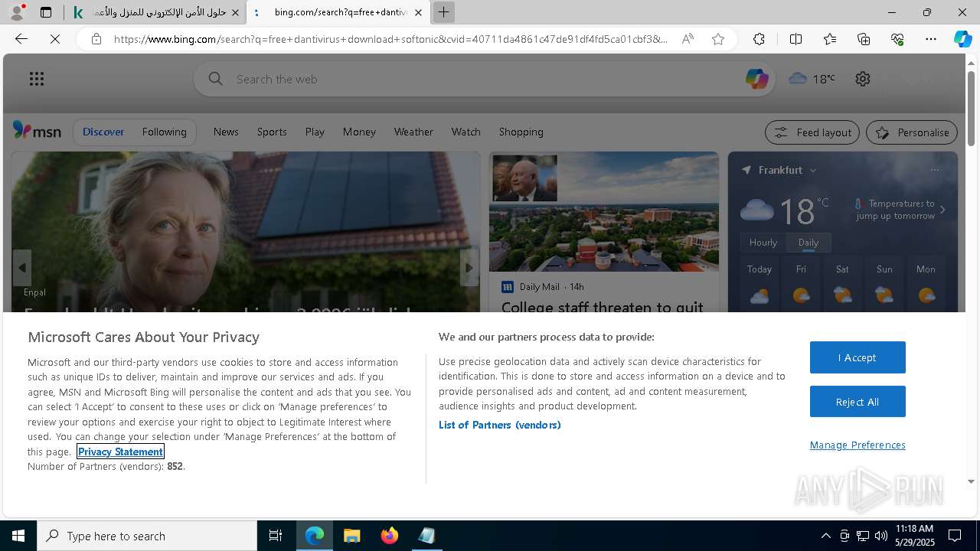Screen dimensions: 980x551
Task: Click the address bar URL
Action: point(390,39)
